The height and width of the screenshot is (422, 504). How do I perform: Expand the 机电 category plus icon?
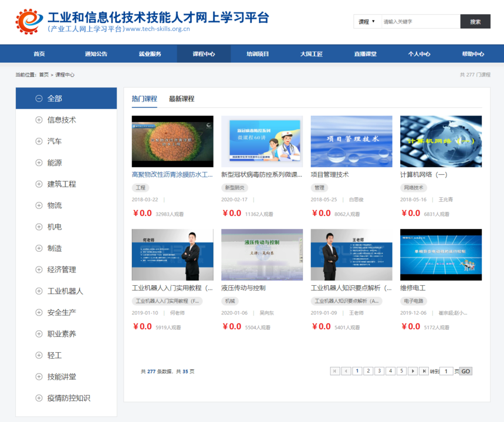point(39,227)
